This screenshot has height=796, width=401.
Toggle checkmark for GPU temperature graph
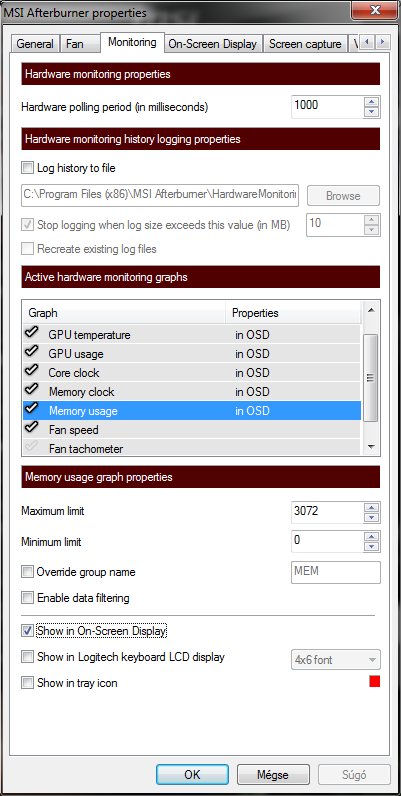click(x=31, y=333)
